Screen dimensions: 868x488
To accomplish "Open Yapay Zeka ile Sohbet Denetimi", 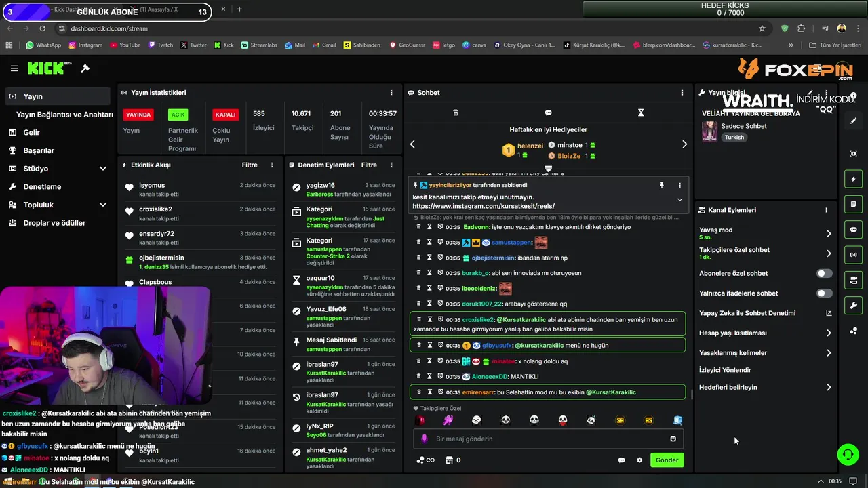I will pyautogui.click(x=766, y=313).
